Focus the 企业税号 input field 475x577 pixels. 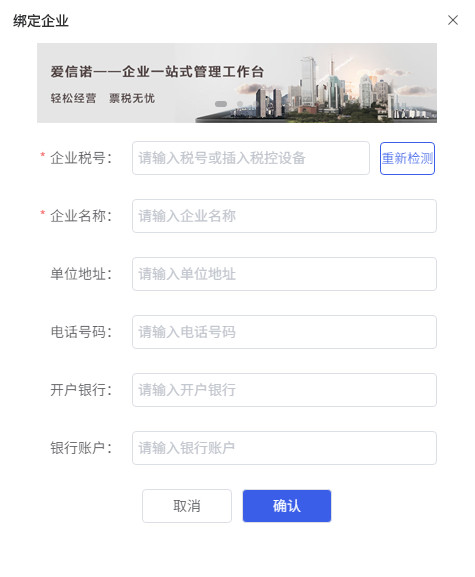click(x=251, y=158)
